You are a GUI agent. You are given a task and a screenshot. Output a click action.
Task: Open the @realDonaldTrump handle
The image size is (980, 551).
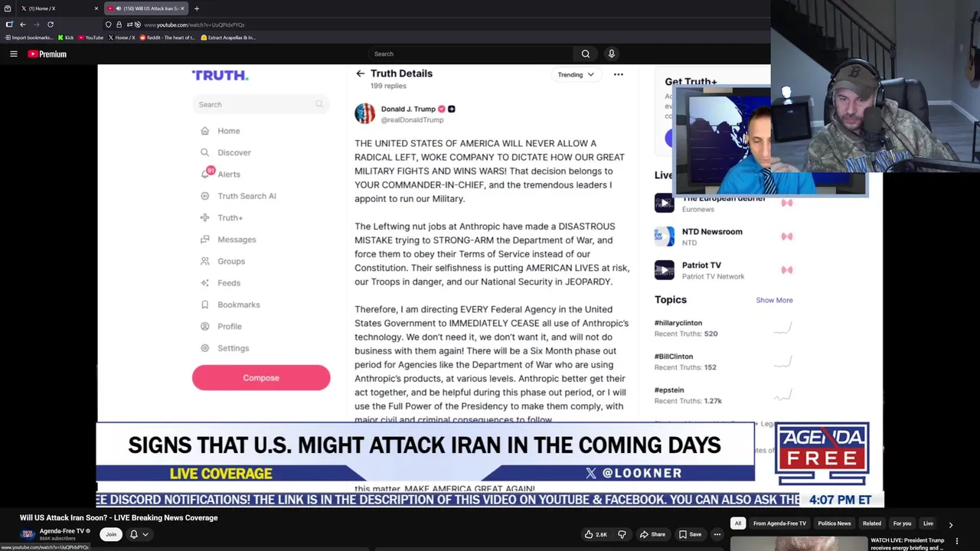[413, 120]
